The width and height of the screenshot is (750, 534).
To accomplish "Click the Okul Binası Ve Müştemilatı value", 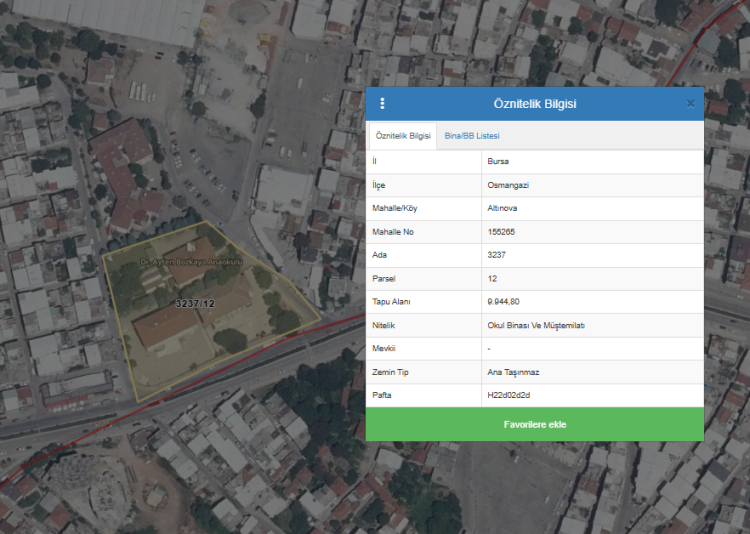I will tap(535, 326).
